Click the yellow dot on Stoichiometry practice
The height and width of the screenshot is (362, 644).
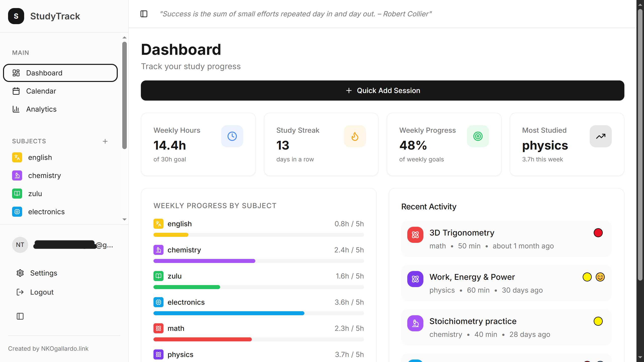598,321
